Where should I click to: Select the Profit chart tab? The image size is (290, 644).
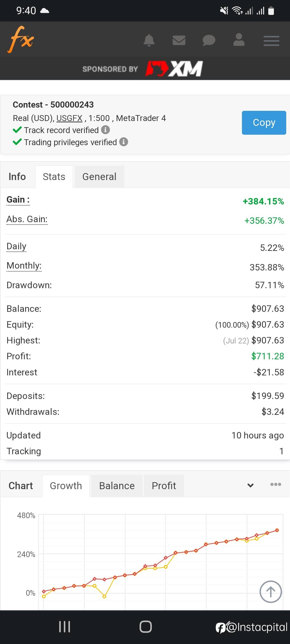tap(164, 486)
